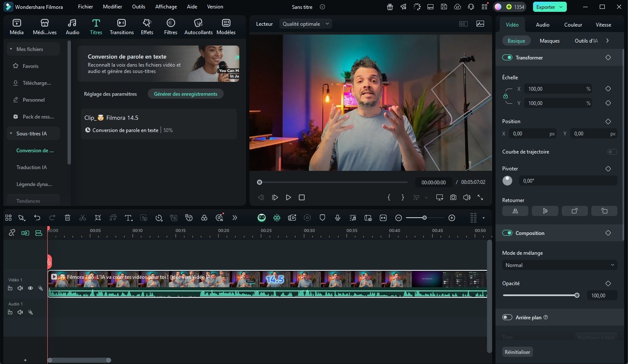628x364 pixels.
Task: Delete the selected clip
Action: [x=68, y=218]
